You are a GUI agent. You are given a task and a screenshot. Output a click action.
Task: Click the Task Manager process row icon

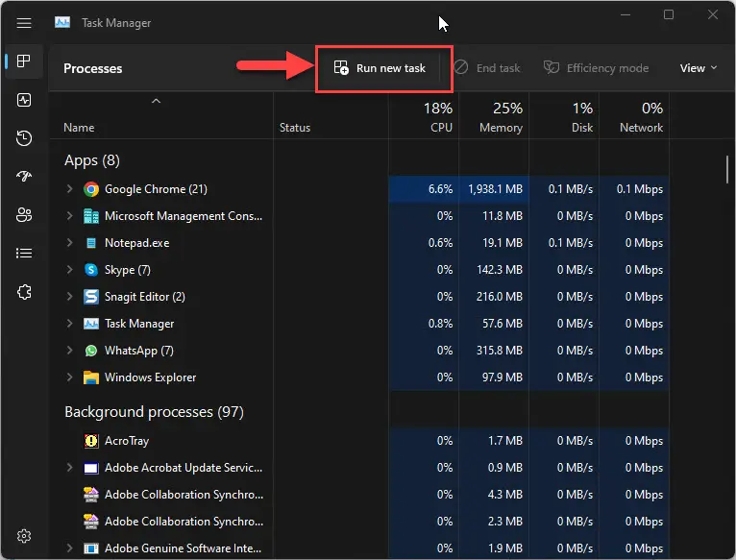pyautogui.click(x=91, y=324)
